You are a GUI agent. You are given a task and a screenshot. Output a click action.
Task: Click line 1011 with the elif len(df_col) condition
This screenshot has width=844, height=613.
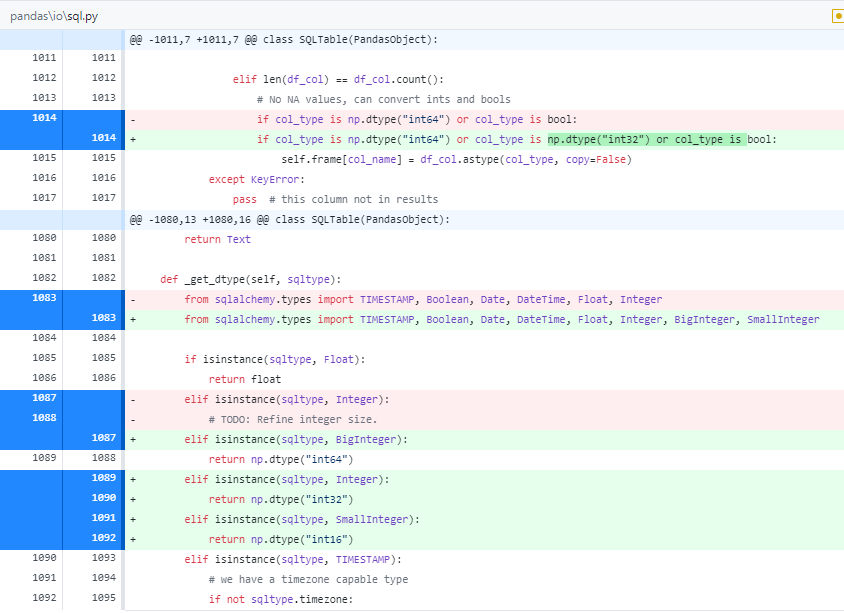pyautogui.click(x=300, y=78)
